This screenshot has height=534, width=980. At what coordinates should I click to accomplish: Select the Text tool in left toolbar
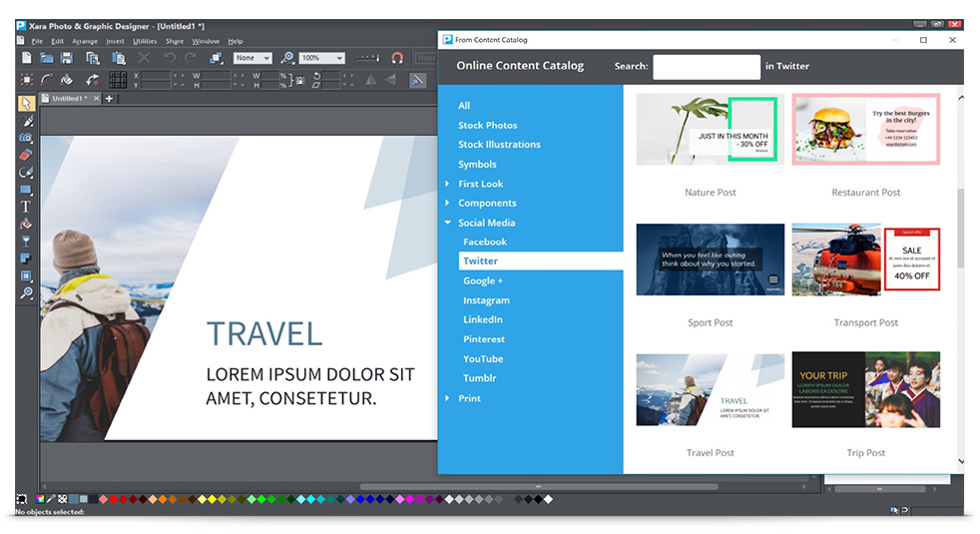click(26, 207)
